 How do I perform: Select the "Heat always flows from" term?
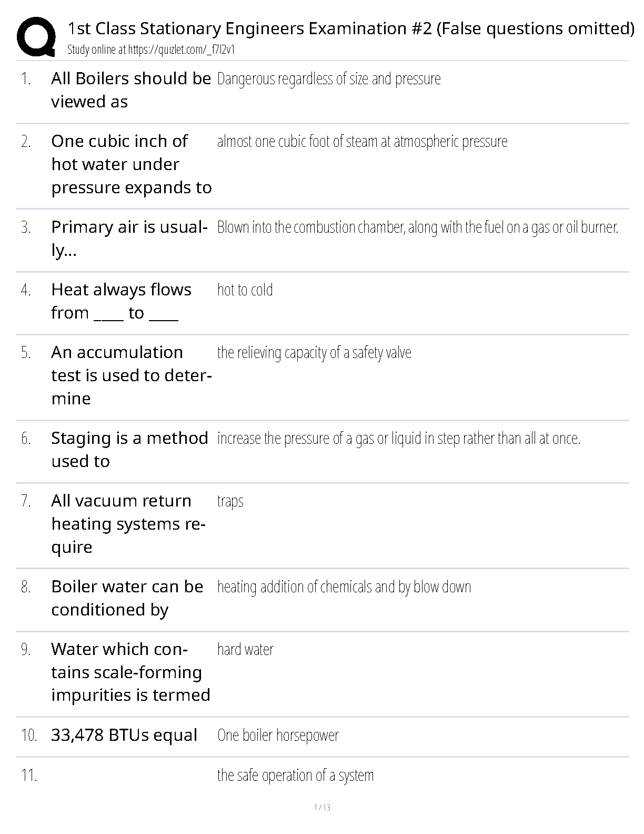coord(121,301)
